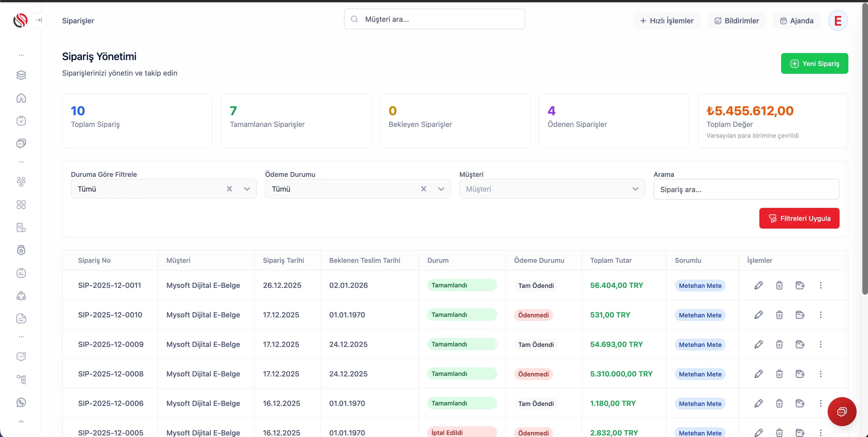
Task: Click the Sipariş ara search field
Action: pos(746,190)
